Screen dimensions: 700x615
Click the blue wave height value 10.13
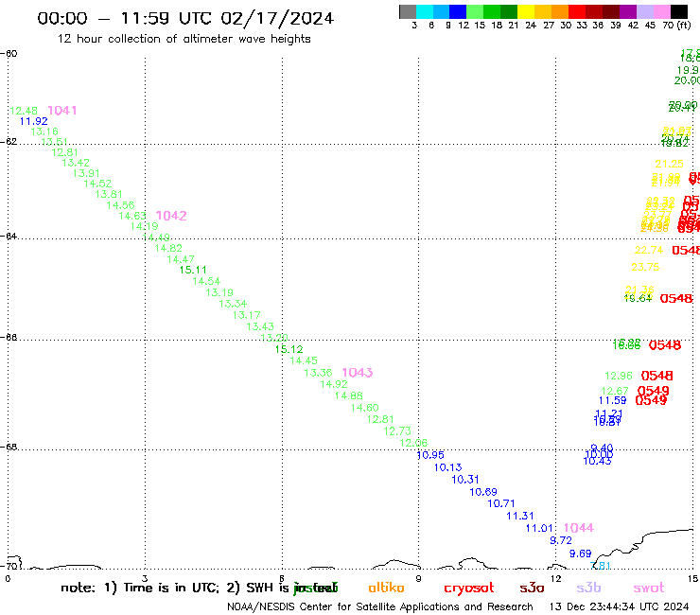pos(447,467)
